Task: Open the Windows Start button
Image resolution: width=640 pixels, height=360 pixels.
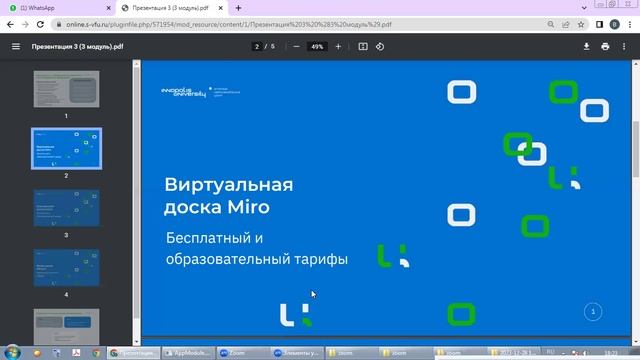Action: tap(12, 353)
